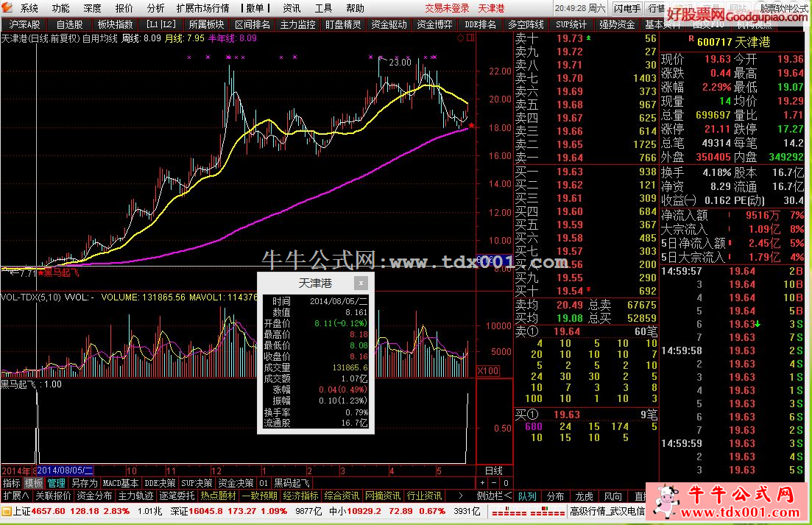Select the 队列 tab in the sidebar
Screen dimensions: 812x525
coord(526,496)
